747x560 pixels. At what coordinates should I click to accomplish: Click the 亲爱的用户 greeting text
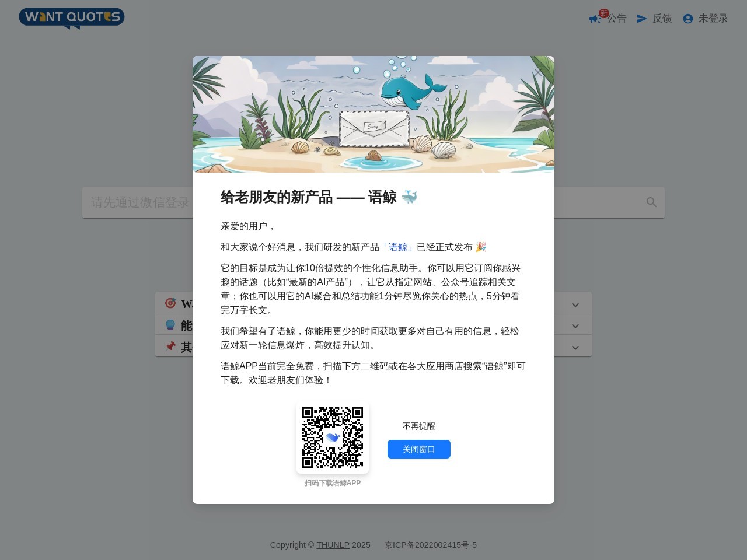[x=248, y=226]
